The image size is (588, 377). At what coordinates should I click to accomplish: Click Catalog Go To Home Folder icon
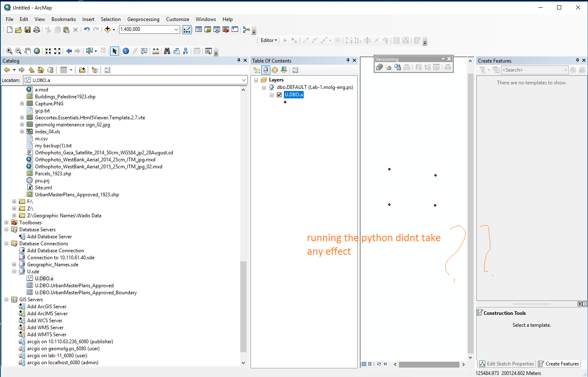click(x=41, y=70)
